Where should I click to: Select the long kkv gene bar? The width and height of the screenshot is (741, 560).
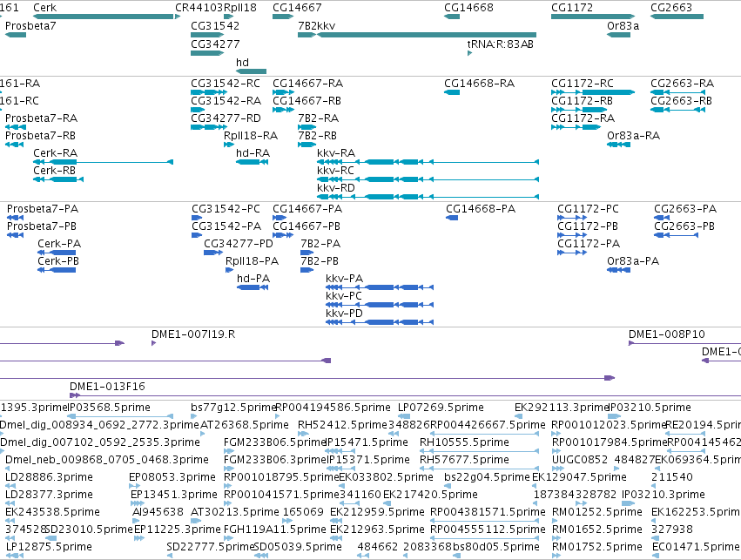(427, 35)
